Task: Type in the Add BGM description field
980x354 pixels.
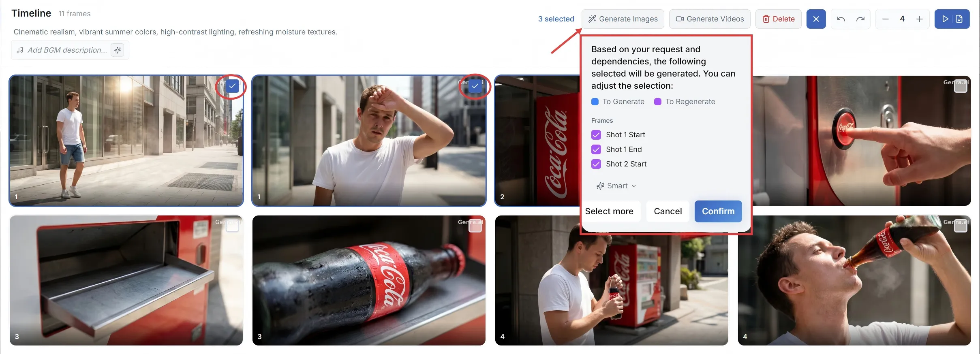Action: 67,50
